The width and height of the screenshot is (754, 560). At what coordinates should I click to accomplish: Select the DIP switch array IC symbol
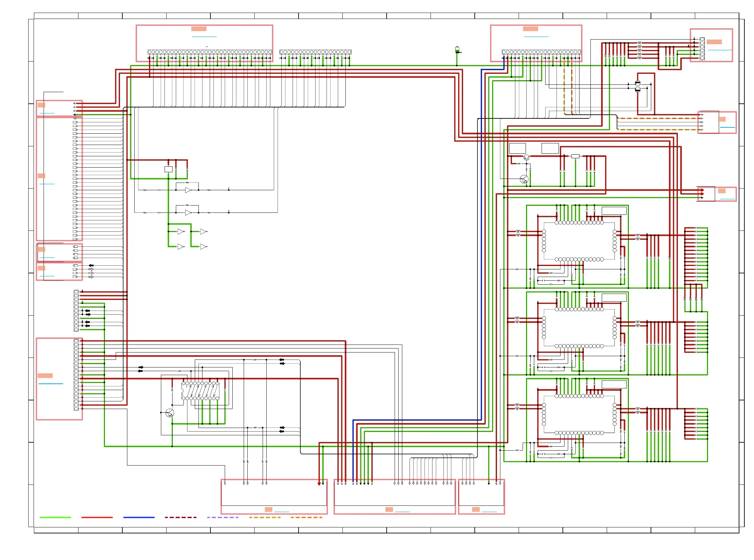(x=200, y=391)
